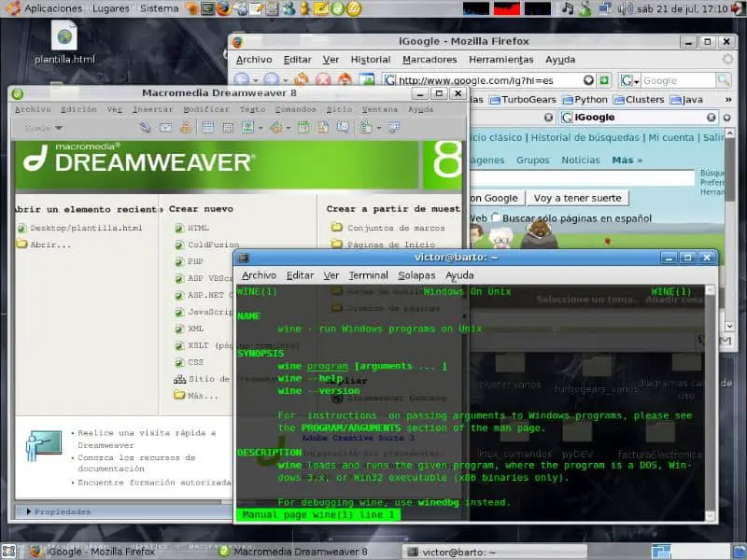Click the 'Voy a tener suerte' button
This screenshot has width=747, height=560.
click(x=577, y=198)
